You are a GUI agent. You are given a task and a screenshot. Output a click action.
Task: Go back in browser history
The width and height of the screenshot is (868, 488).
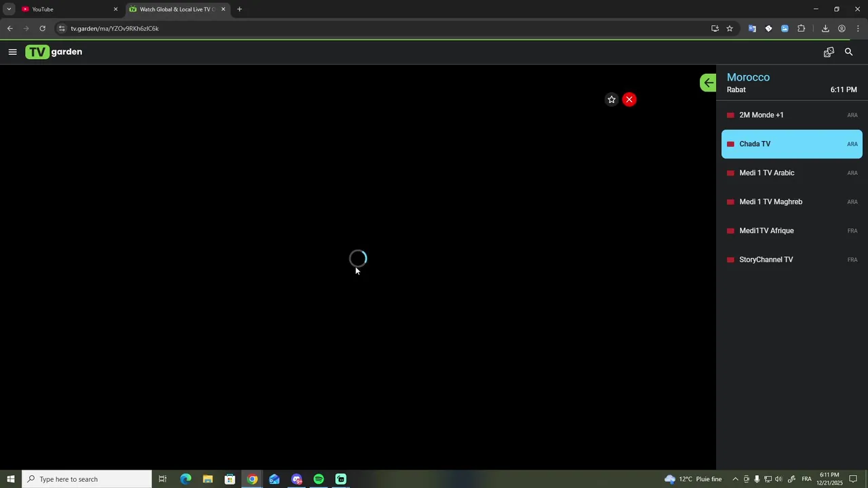[9, 28]
